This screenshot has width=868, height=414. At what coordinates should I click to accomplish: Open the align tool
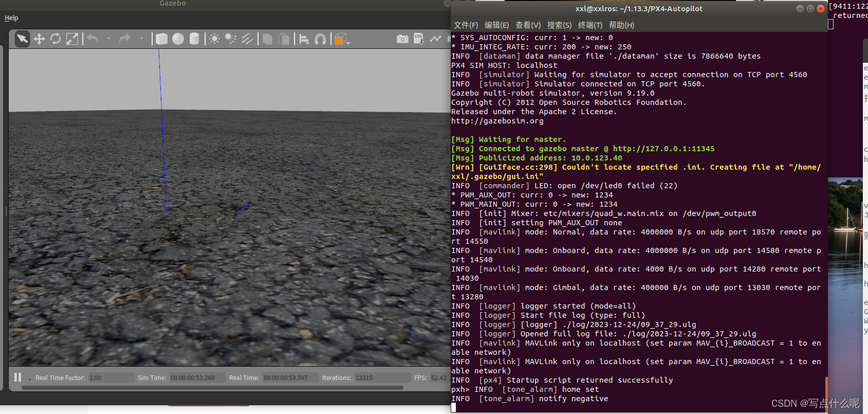click(x=304, y=39)
